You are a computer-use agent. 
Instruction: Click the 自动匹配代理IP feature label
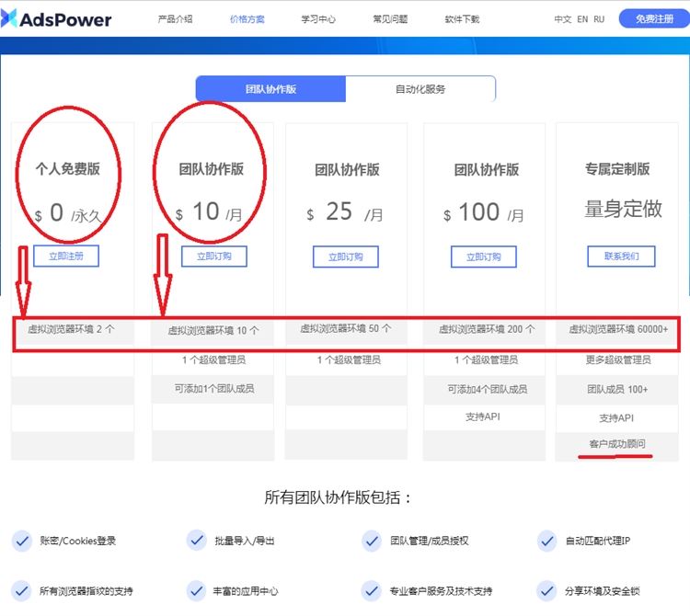coord(598,541)
